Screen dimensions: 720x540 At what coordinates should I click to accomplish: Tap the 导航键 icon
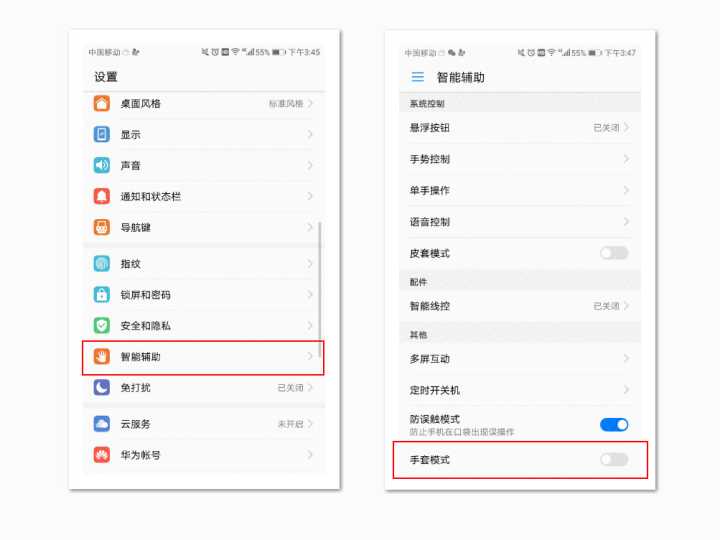pyautogui.click(x=101, y=227)
